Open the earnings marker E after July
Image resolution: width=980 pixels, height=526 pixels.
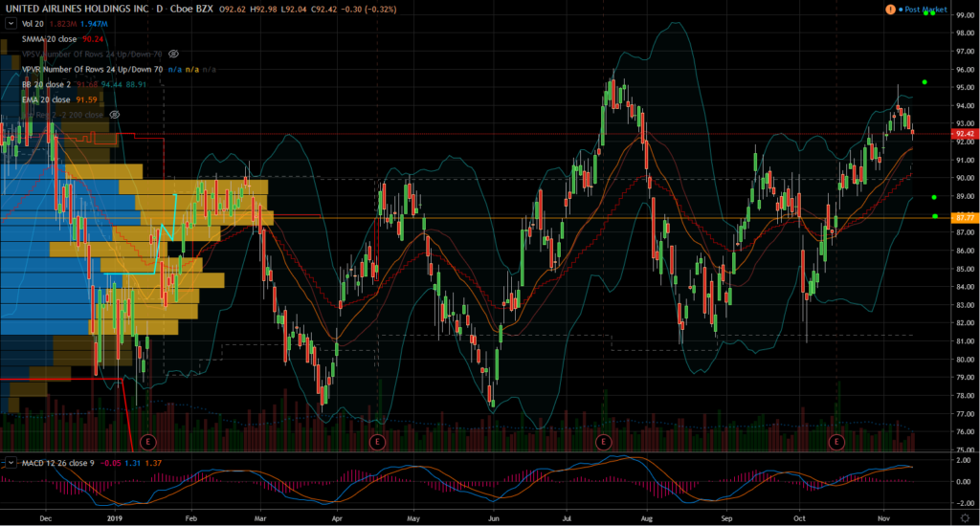603,442
